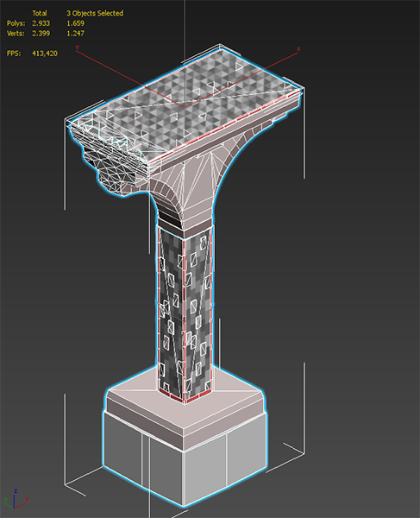This screenshot has height=518, width=420.
Task: Click the gizmo origin where axes meet on slab
Action: tap(185, 107)
